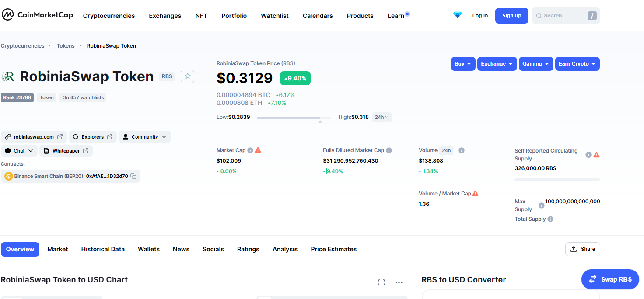Click the CoinMarketCap logo
644x299 pixels.
click(x=37, y=15)
